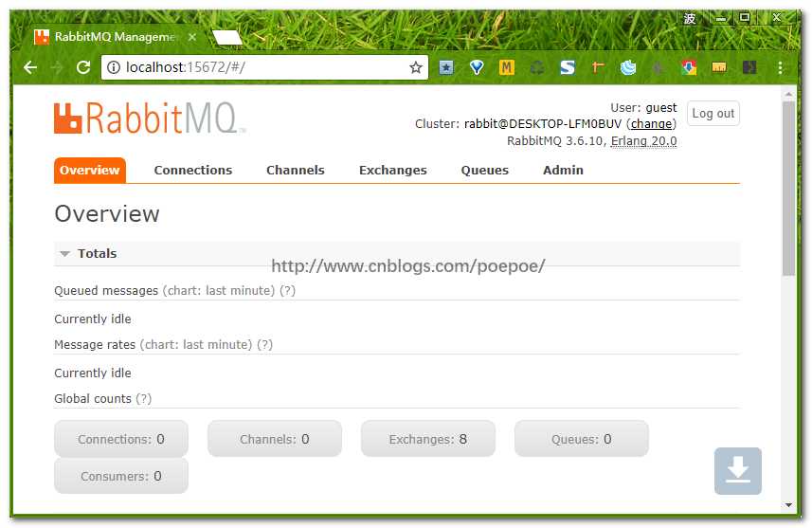The width and height of the screenshot is (812, 528).
Task: Open the Channels tab
Action: (x=296, y=170)
